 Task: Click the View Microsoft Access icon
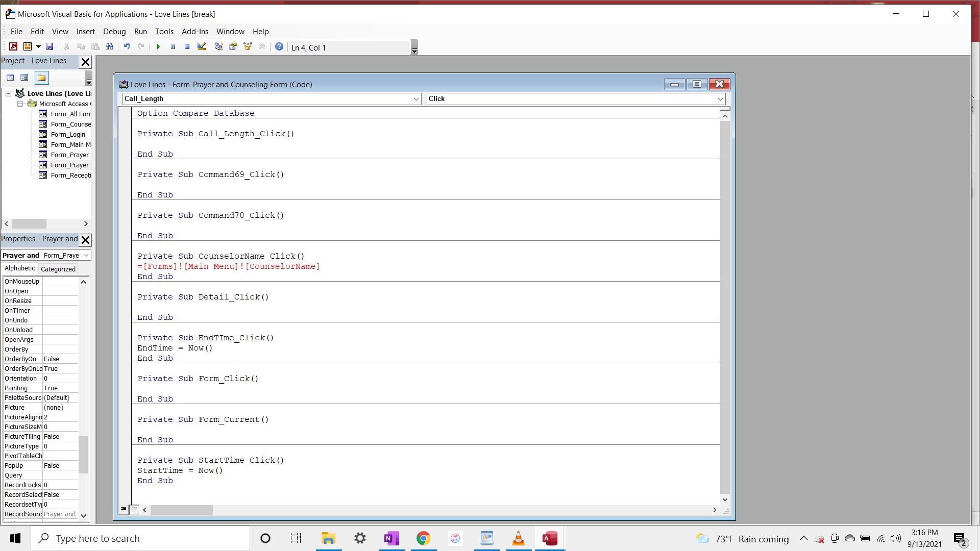click(x=13, y=47)
